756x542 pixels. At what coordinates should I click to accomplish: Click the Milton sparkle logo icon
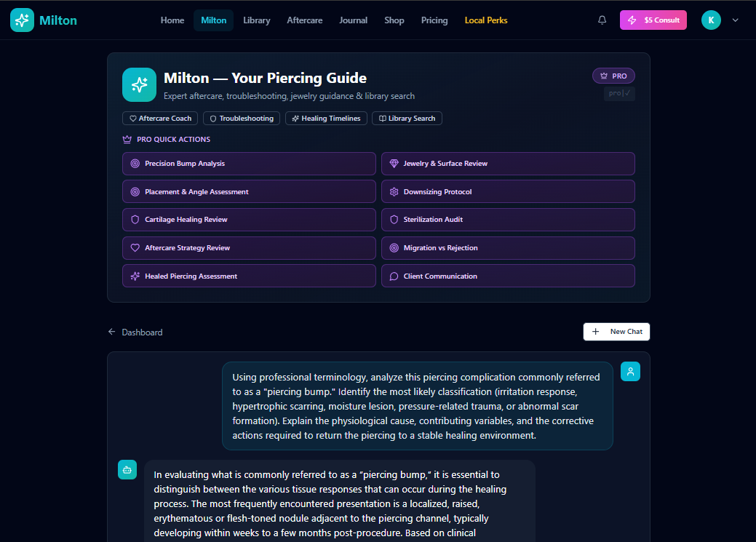(22, 20)
